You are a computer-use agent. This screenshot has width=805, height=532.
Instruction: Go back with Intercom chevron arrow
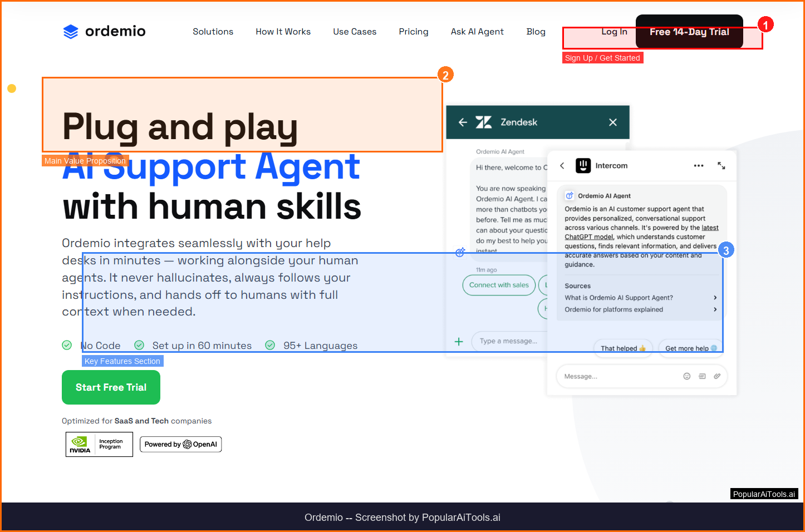[562, 166]
